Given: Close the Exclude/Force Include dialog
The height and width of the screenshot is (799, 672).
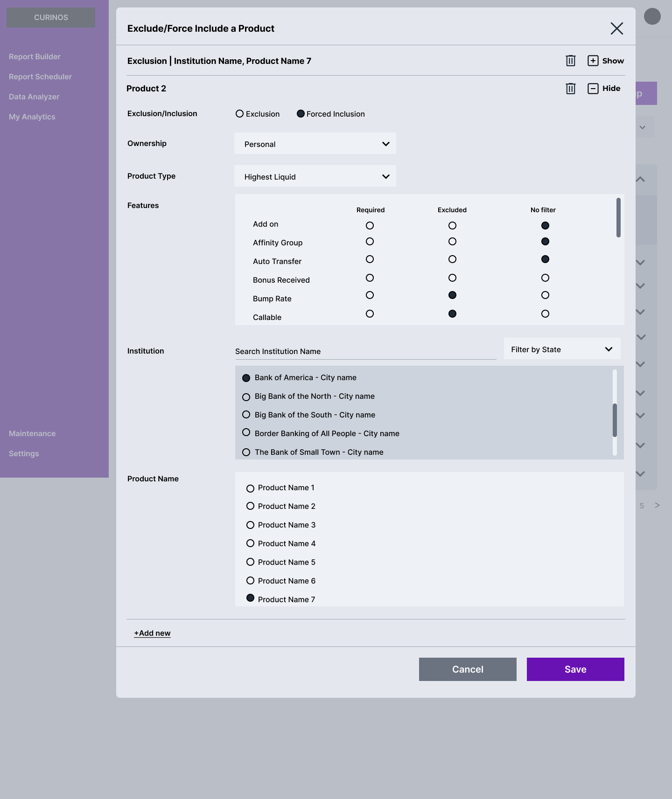Looking at the screenshot, I should point(617,28).
